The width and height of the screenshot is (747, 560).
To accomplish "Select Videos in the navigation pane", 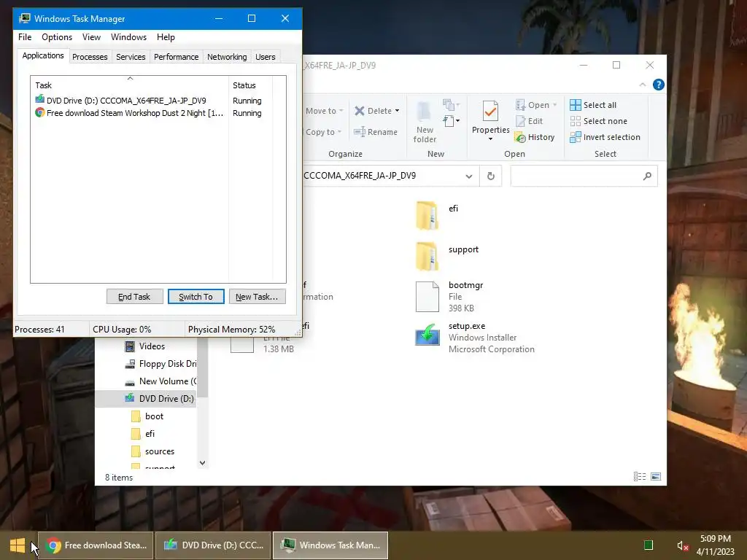I will 145,346.
